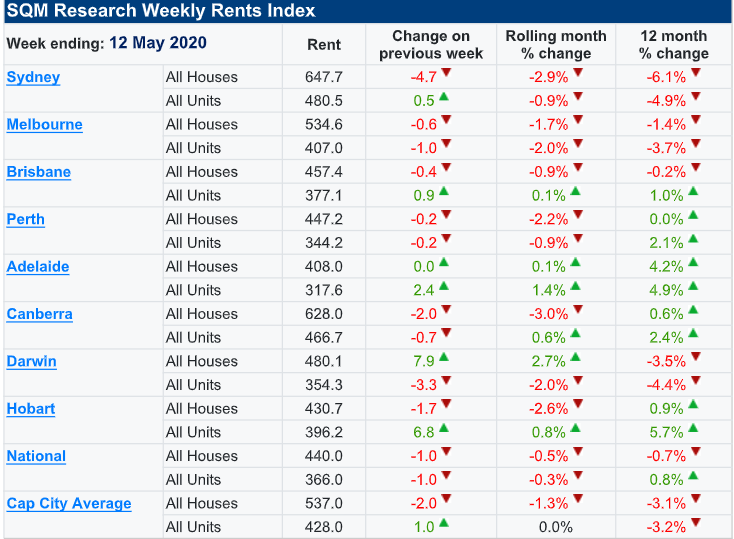Image resolution: width=734 pixels, height=539 pixels.
Task: Click the Rent column header
Action: point(323,45)
